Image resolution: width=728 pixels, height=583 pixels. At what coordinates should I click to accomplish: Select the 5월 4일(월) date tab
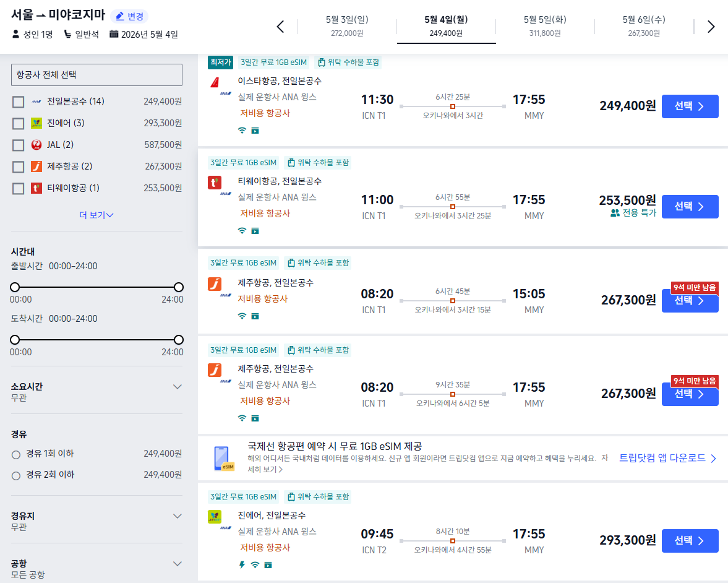[x=446, y=26]
